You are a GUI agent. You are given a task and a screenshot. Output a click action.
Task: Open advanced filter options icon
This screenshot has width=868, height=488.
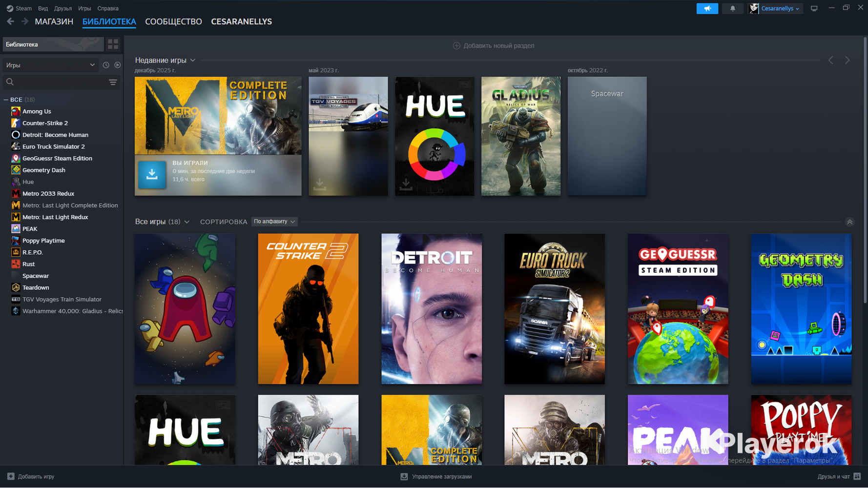pos(113,82)
